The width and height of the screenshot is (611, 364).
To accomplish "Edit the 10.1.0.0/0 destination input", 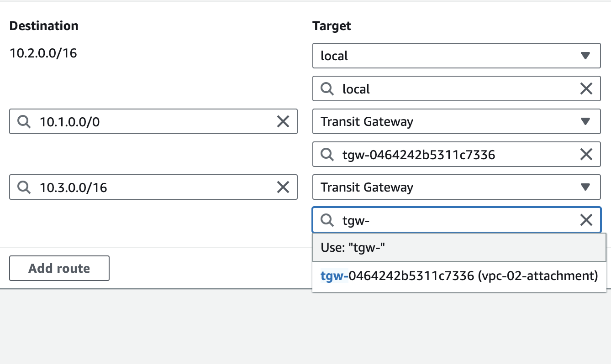I will (151, 121).
